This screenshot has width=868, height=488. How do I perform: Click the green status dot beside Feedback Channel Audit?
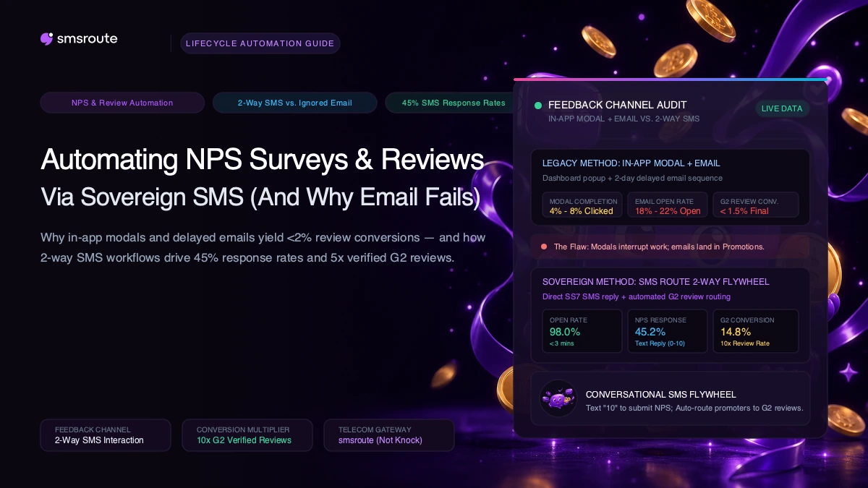point(538,106)
